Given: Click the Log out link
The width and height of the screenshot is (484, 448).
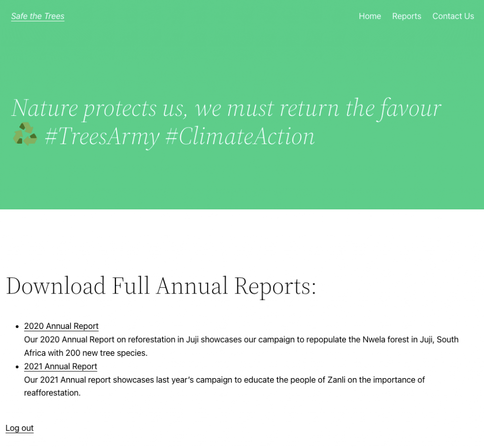Looking at the screenshot, I should (x=19, y=428).
